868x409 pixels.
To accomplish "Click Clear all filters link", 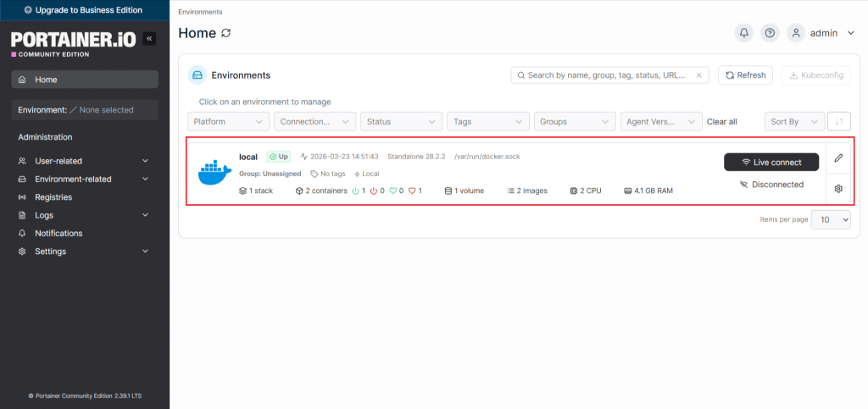I will coord(722,122).
